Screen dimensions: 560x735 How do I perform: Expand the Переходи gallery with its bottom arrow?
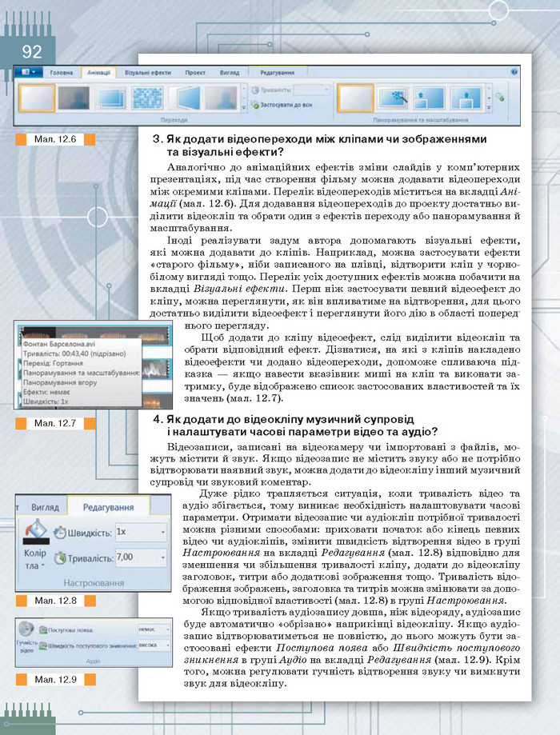(243, 107)
